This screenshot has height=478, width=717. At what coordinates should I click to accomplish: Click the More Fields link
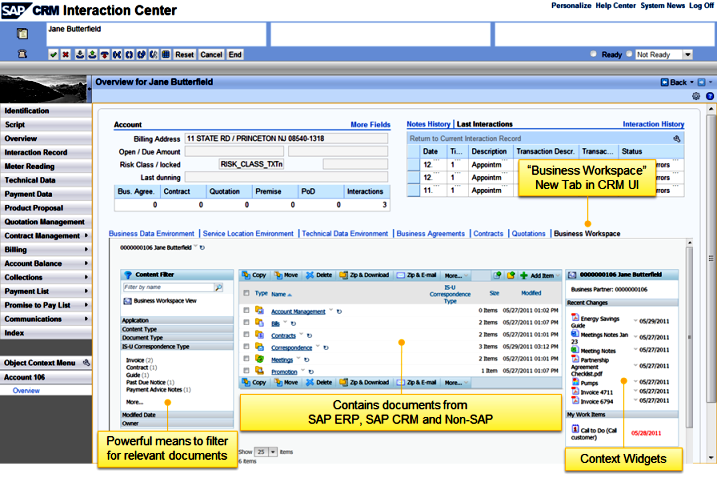click(x=370, y=124)
